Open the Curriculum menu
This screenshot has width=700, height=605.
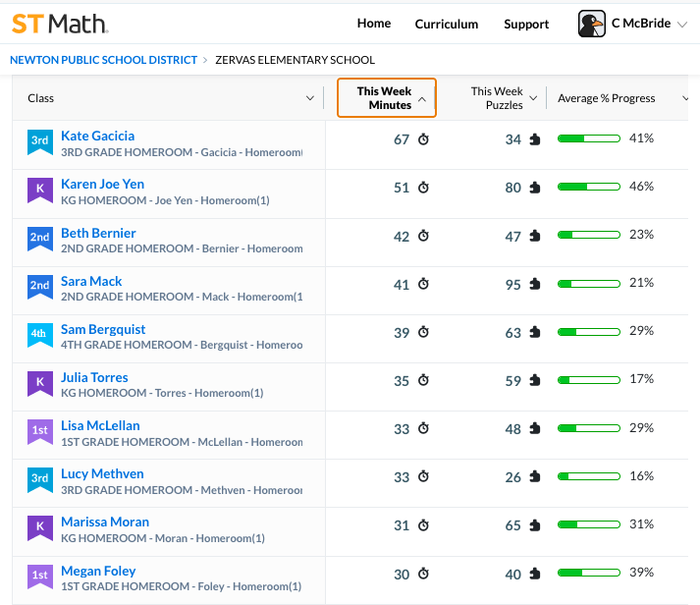pyautogui.click(x=447, y=24)
